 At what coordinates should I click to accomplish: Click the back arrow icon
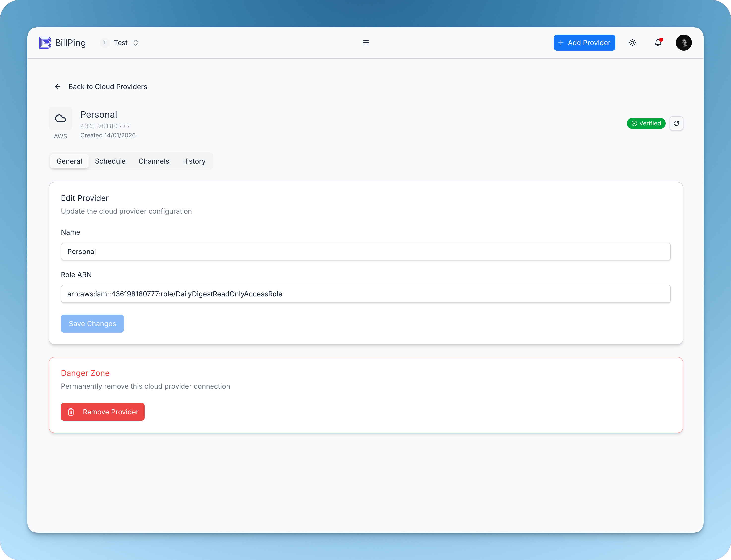tap(57, 87)
